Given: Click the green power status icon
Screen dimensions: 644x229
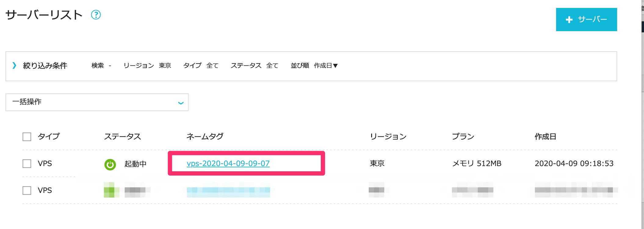Looking at the screenshot, I should [110, 165].
